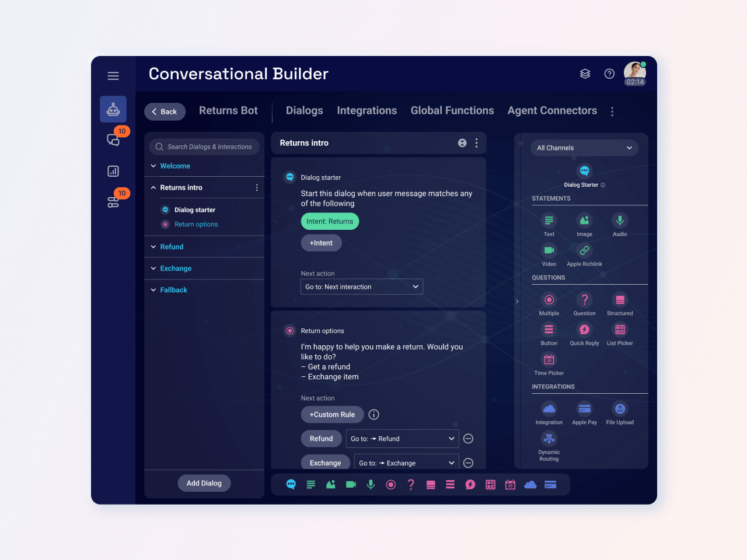
Task: Add Apple Pay from palette
Action: coord(584,409)
